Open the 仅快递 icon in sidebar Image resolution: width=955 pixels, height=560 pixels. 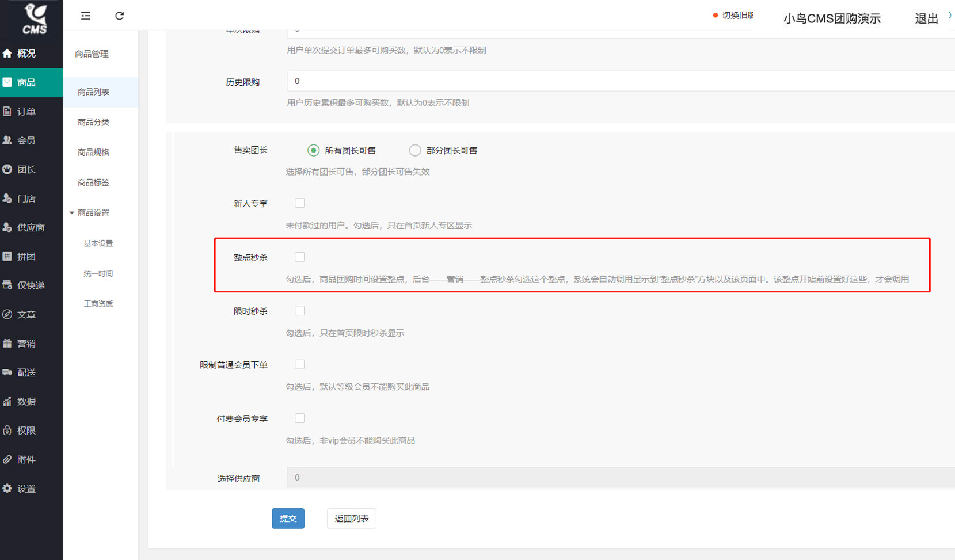7,285
